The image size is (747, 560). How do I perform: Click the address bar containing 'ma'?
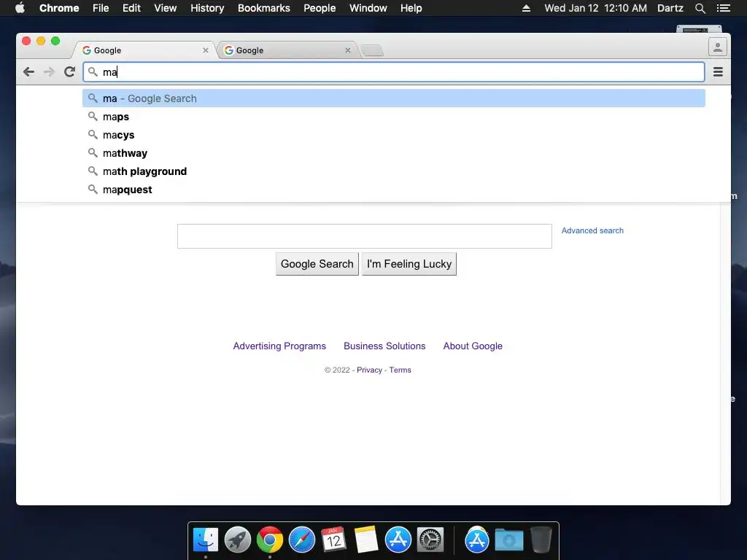[x=393, y=72]
